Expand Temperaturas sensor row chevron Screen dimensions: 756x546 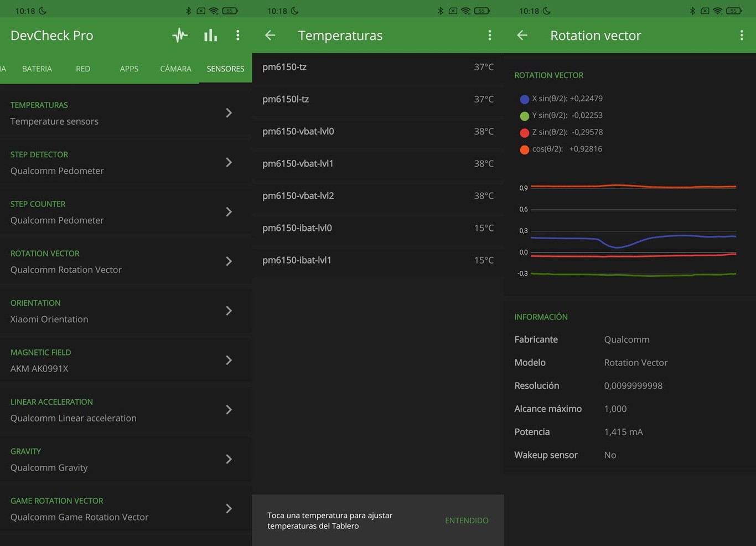pos(229,113)
